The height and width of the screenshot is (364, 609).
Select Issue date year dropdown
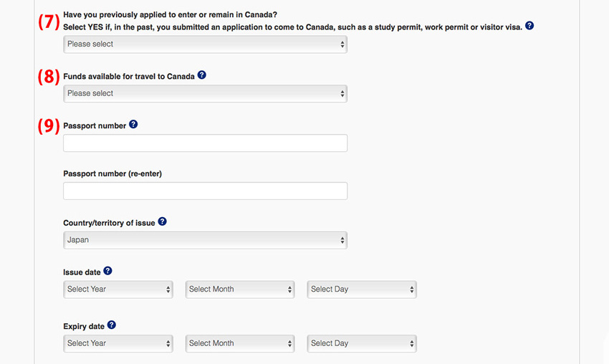(118, 289)
